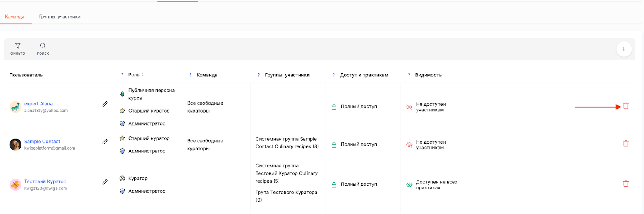Viewport: 644px width, 214px height.
Task: Edit Тестовий Куратор with pencil icon
Action: tap(105, 182)
